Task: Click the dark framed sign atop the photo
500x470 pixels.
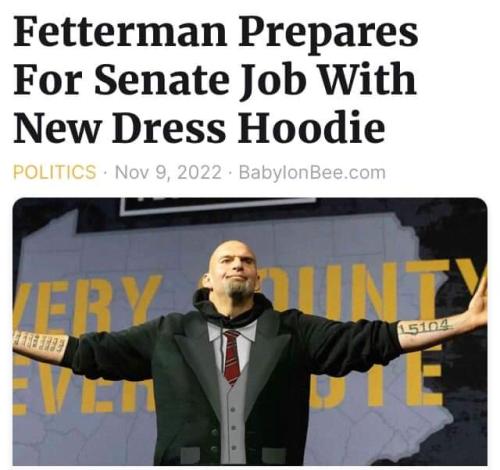Action: pos(218,205)
